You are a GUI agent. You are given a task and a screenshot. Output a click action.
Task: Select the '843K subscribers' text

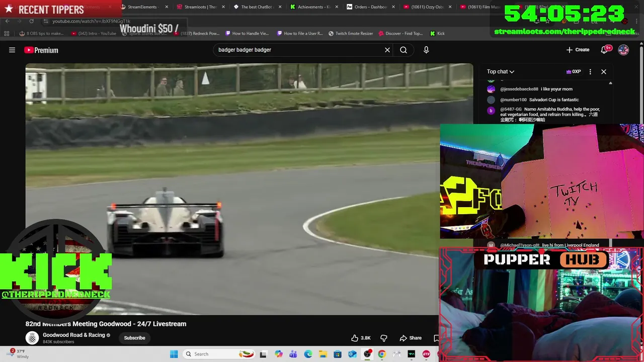pyautogui.click(x=58, y=342)
